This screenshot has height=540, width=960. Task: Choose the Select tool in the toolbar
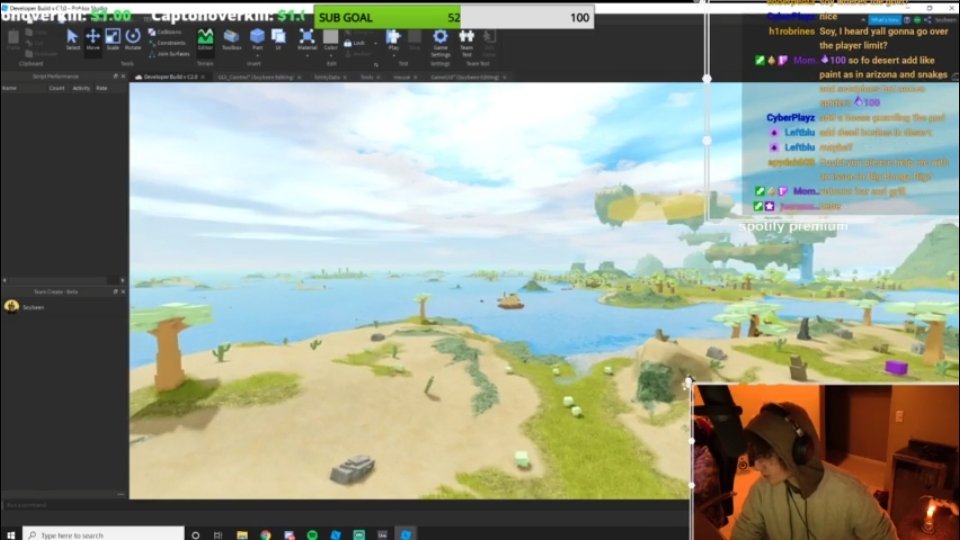coord(72,39)
